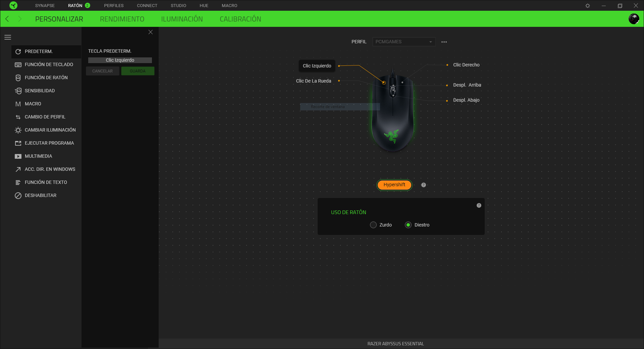The height and width of the screenshot is (349, 644).
Task: Select the Zurdo radio button
Action: pyautogui.click(x=373, y=225)
